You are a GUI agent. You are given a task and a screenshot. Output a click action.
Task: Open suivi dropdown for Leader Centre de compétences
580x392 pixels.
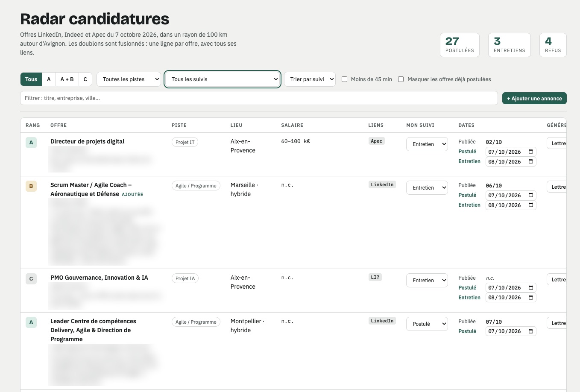coord(427,324)
